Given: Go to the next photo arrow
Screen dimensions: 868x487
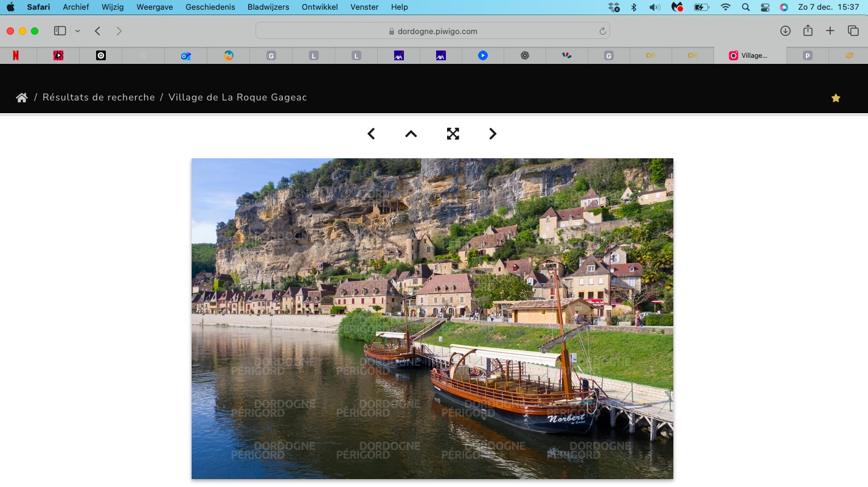Looking at the screenshot, I should (493, 134).
